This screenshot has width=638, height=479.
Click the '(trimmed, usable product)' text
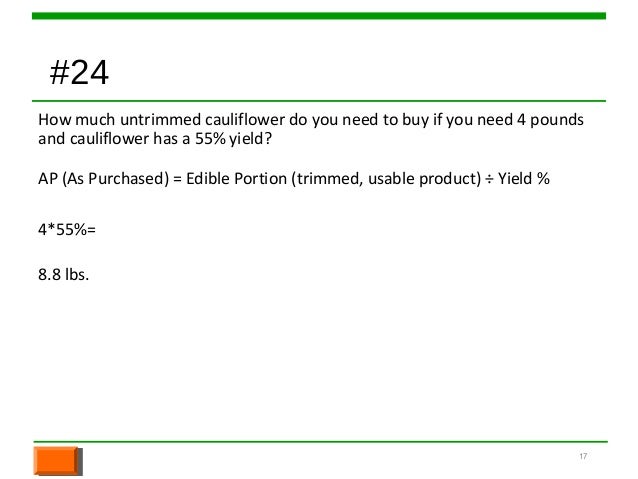(386, 179)
